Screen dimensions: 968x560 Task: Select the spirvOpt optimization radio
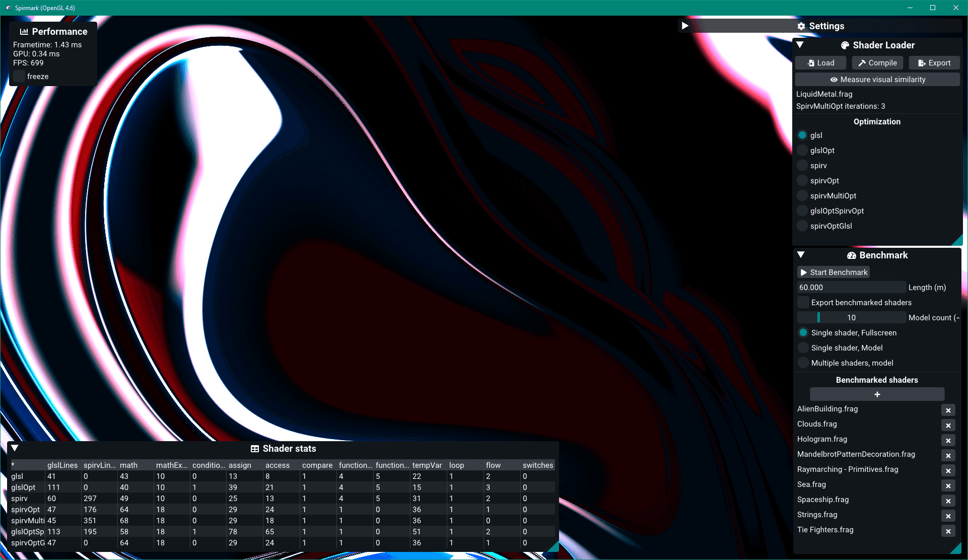(802, 181)
